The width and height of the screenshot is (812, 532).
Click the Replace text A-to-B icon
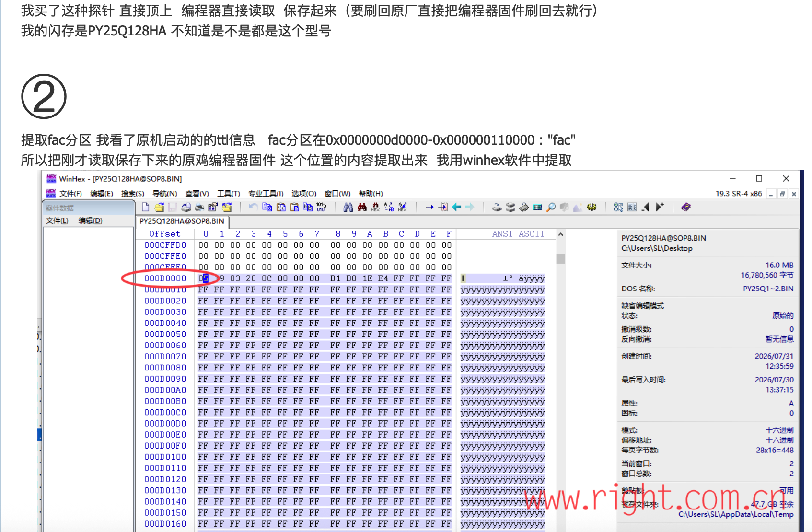pos(389,207)
